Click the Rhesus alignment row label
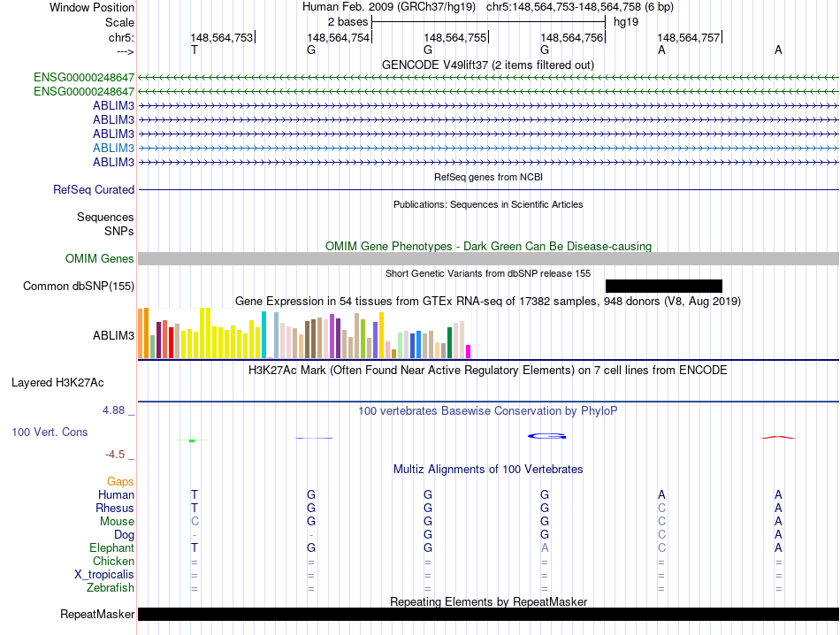 click(115, 508)
